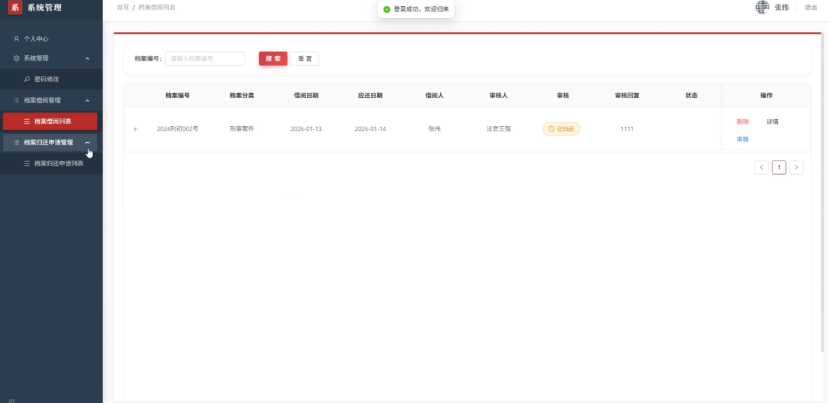Click the reviewer cell 法官王强

coord(499,129)
